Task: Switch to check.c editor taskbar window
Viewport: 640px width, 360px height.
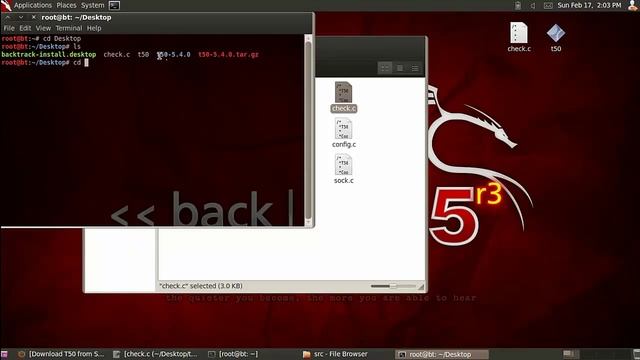Action: [x=156, y=354]
